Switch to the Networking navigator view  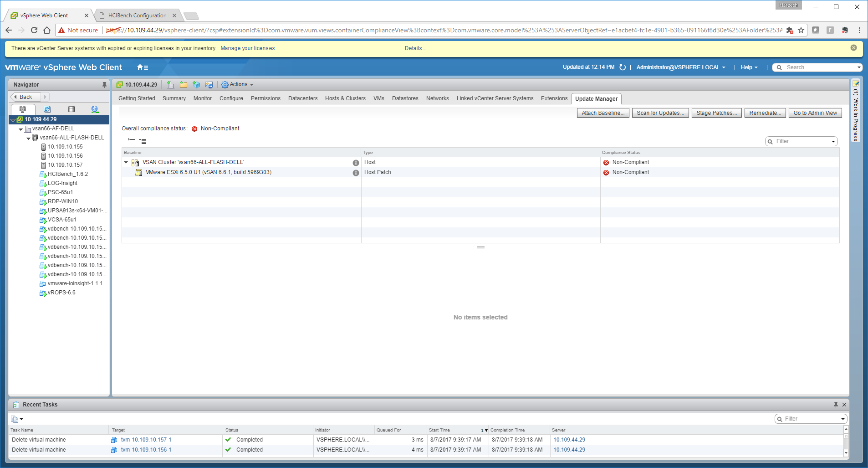click(95, 109)
